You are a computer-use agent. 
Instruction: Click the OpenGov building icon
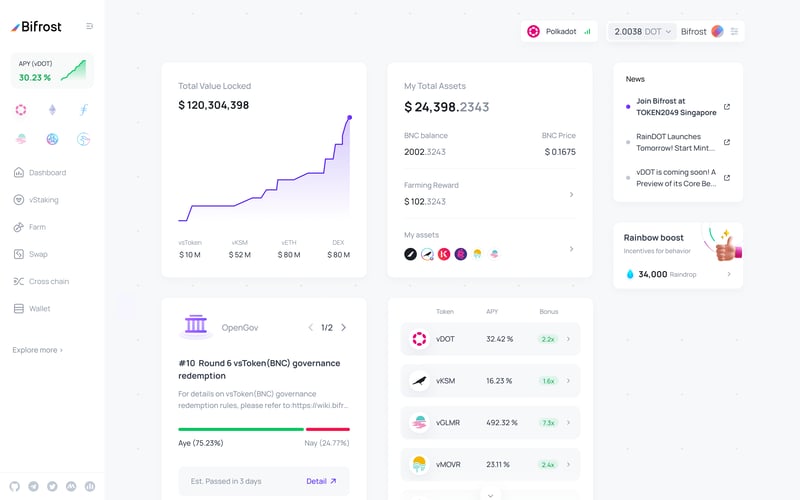[x=196, y=326]
